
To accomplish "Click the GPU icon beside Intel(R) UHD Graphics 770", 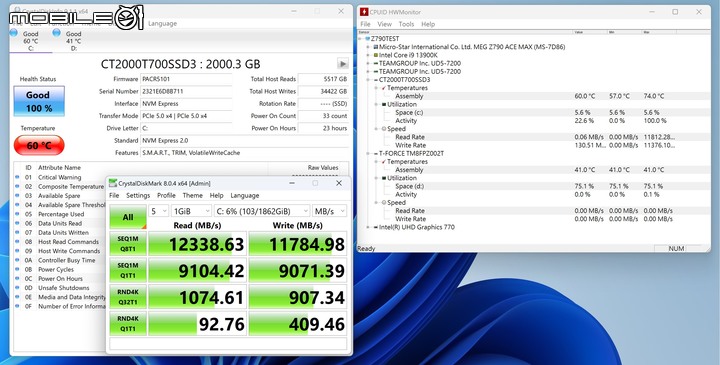I will [376, 227].
